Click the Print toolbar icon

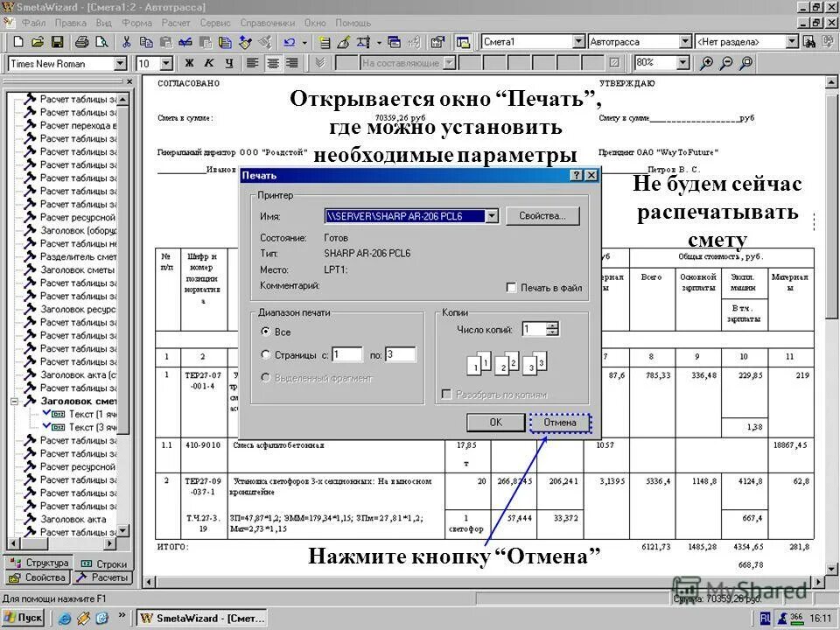pos(80,41)
